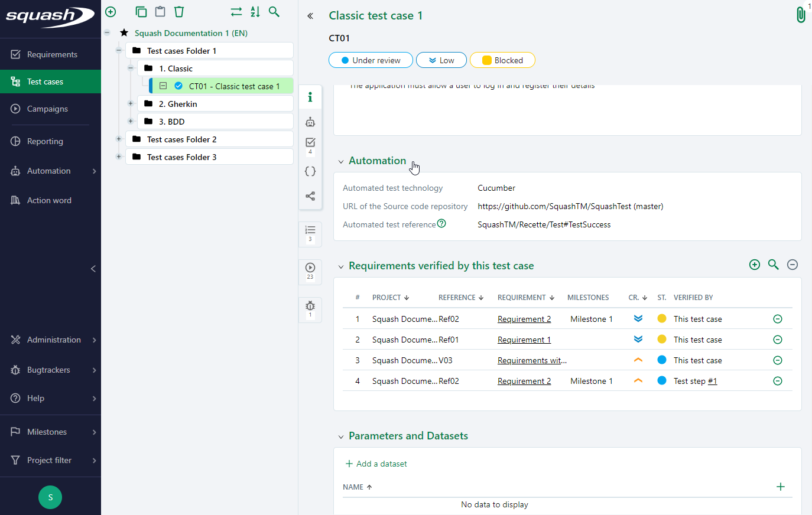Open the Requirement 1 link

point(524,339)
